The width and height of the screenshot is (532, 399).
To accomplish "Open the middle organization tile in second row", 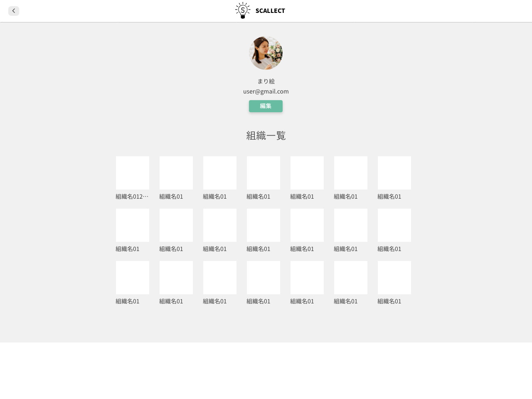I will tap(264, 225).
